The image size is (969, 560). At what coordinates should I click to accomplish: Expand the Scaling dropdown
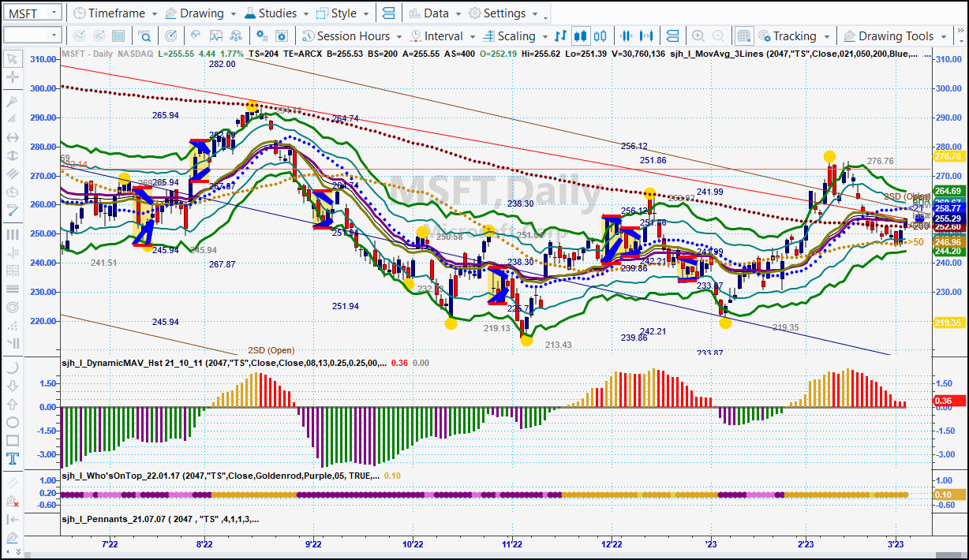click(x=544, y=36)
